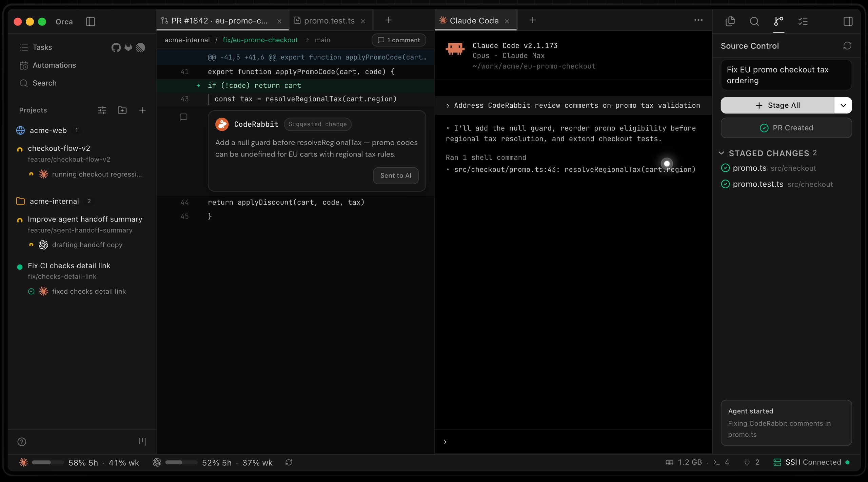This screenshot has height=482, width=868.
Task: Click the CodeRabbit avatar icon
Action: pos(222,124)
